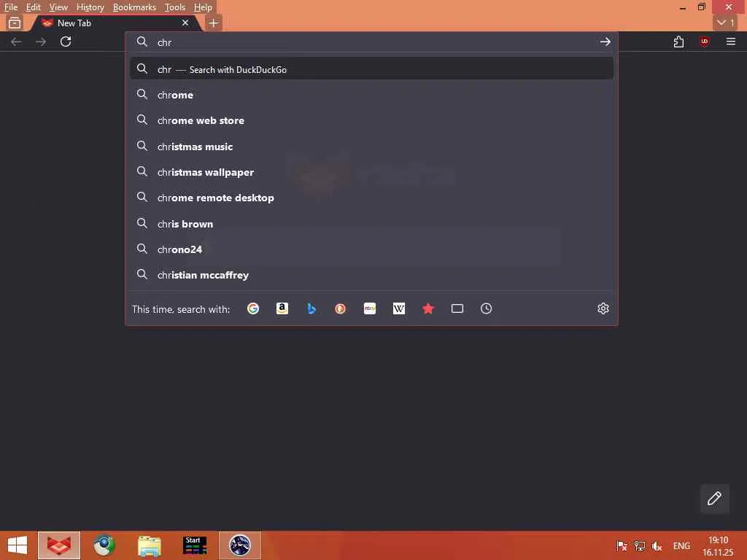Search with Amazon this time
Image resolution: width=747 pixels, height=560 pixels.
pos(282,308)
